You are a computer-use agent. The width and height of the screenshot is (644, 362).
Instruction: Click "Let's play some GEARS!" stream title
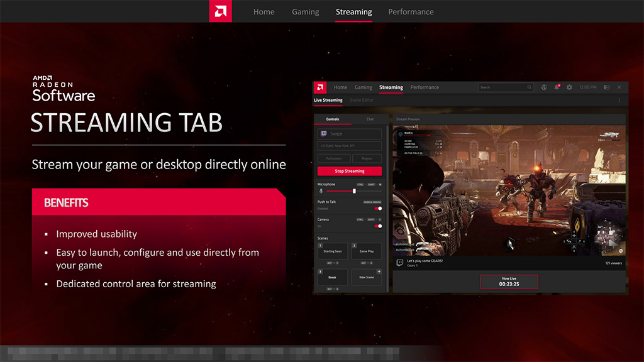425,261
